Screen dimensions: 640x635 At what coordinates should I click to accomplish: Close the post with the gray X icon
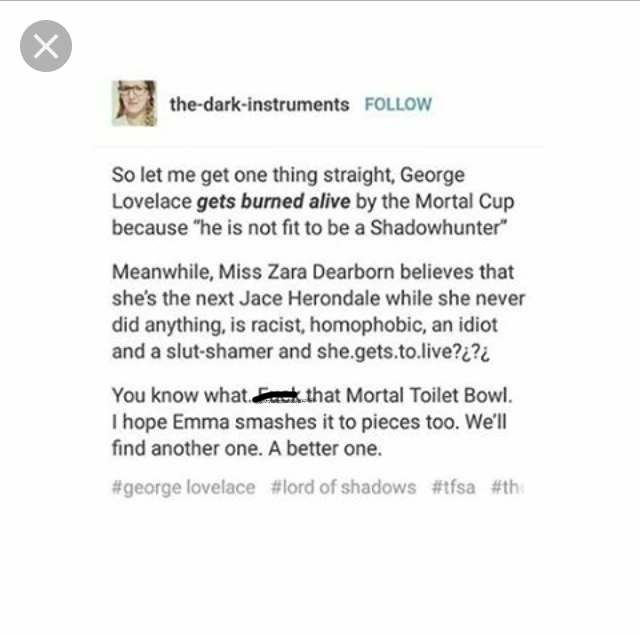click(46, 46)
